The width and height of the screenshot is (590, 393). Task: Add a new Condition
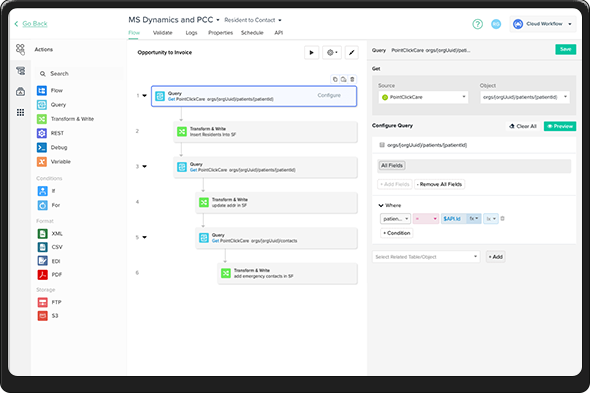click(397, 233)
